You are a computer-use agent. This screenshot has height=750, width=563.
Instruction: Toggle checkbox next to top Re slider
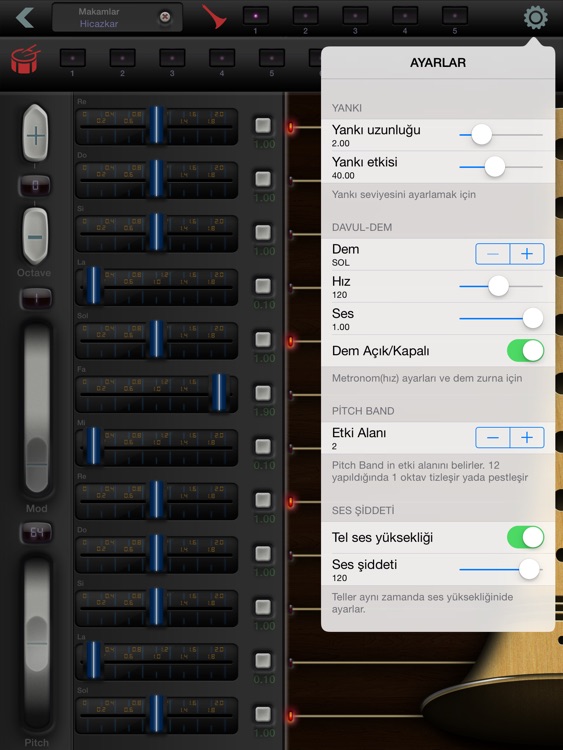coord(263,125)
